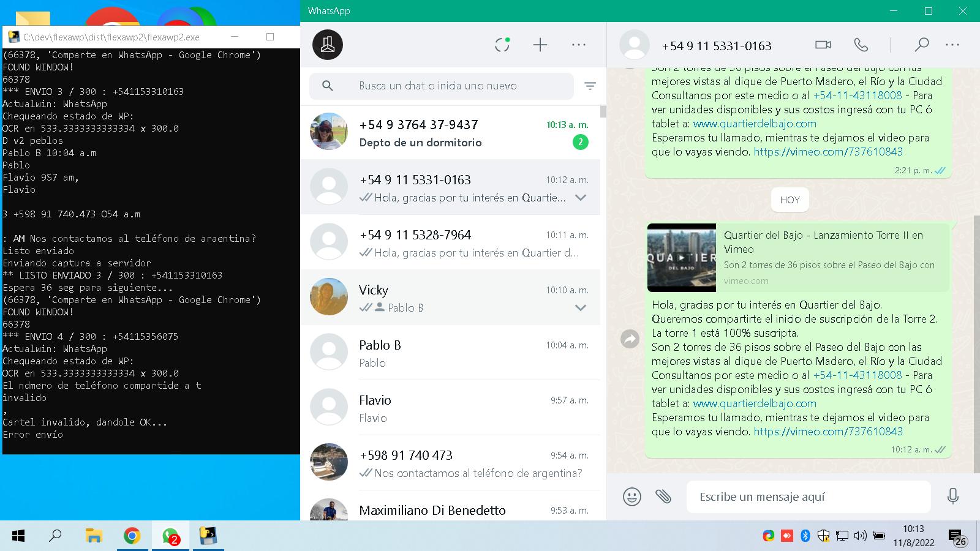Screen dimensions: 980x551
Task: Open the Python app taskbar icon
Action: point(208,536)
